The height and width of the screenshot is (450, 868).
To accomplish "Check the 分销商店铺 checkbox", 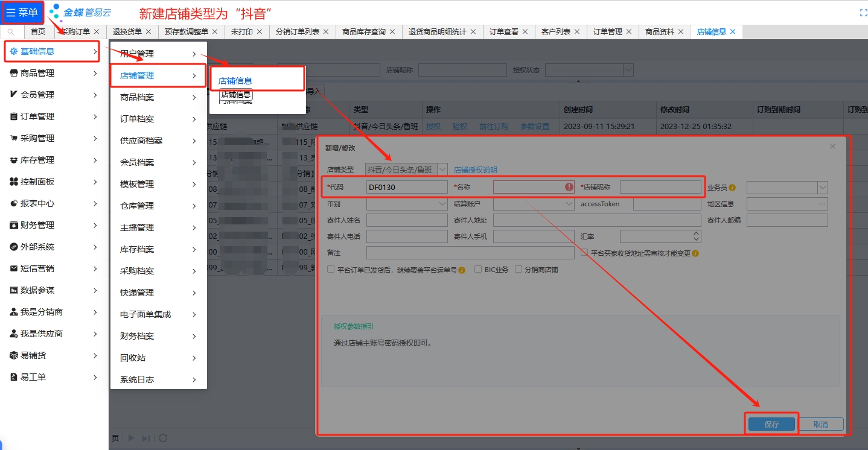I will click(x=519, y=270).
